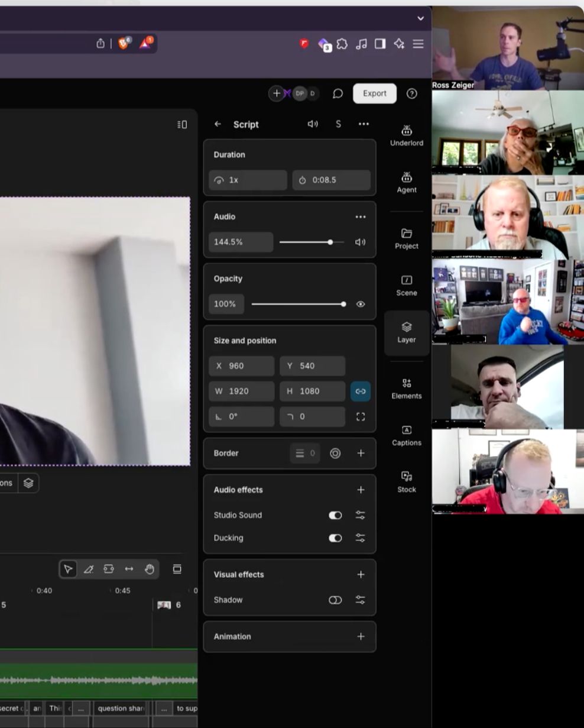Click the height field showing 1080
This screenshot has height=728, width=584.
tap(313, 391)
